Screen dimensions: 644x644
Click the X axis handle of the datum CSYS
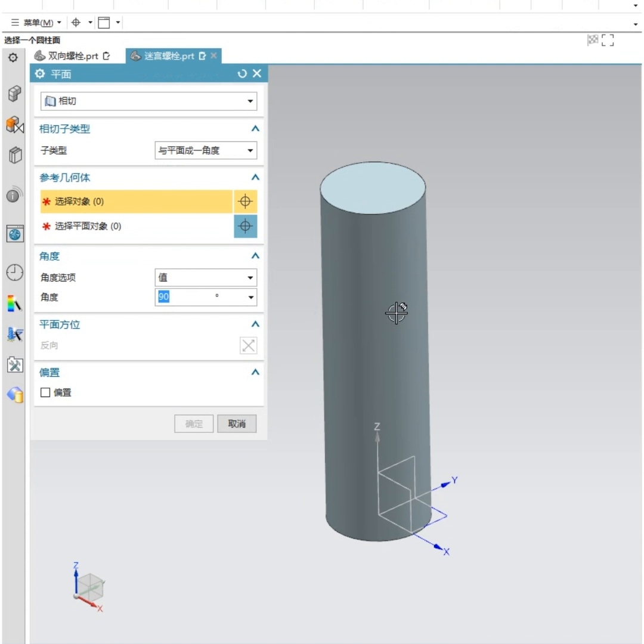coord(439,547)
